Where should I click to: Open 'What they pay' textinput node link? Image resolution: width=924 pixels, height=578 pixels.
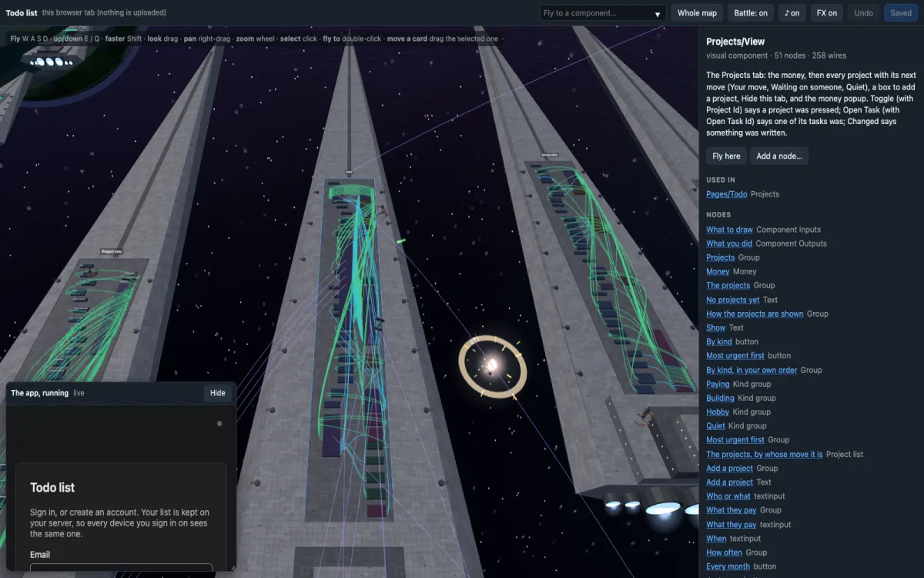[x=731, y=524]
